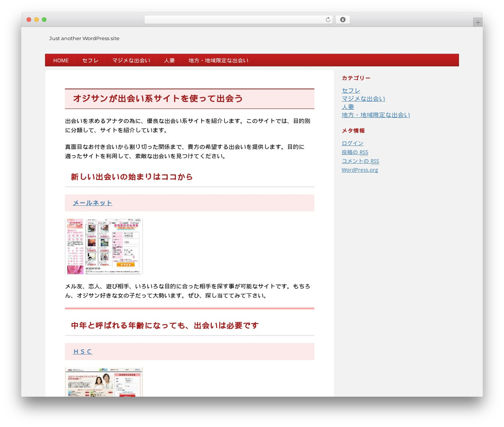Open the マジメな出会い category link in sidebar
Screen dimensions: 504x427
click(x=363, y=99)
